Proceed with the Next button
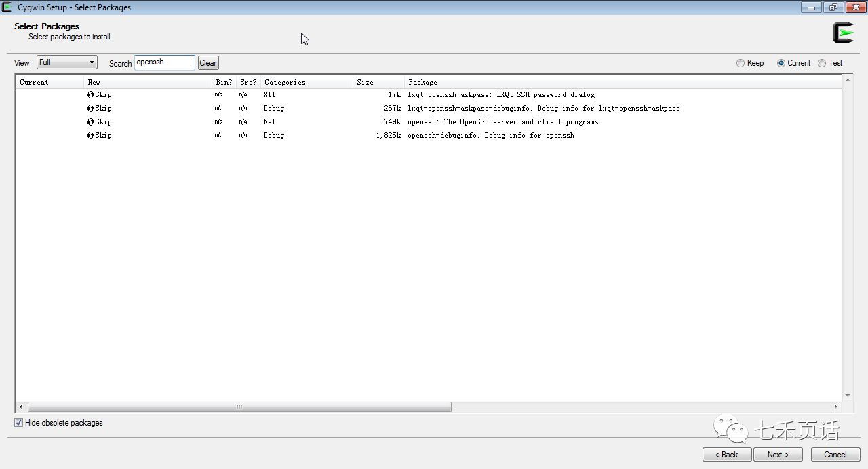 click(778, 455)
